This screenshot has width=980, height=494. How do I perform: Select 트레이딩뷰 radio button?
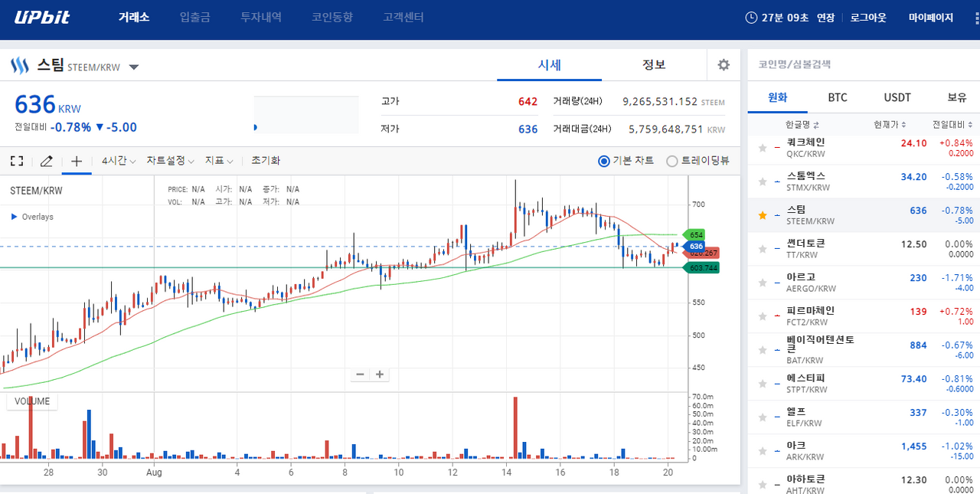(672, 161)
